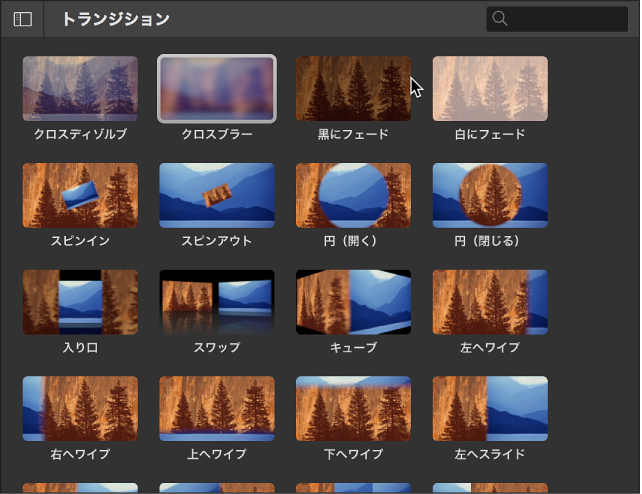Click the 円（開く）label text

[350, 241]
